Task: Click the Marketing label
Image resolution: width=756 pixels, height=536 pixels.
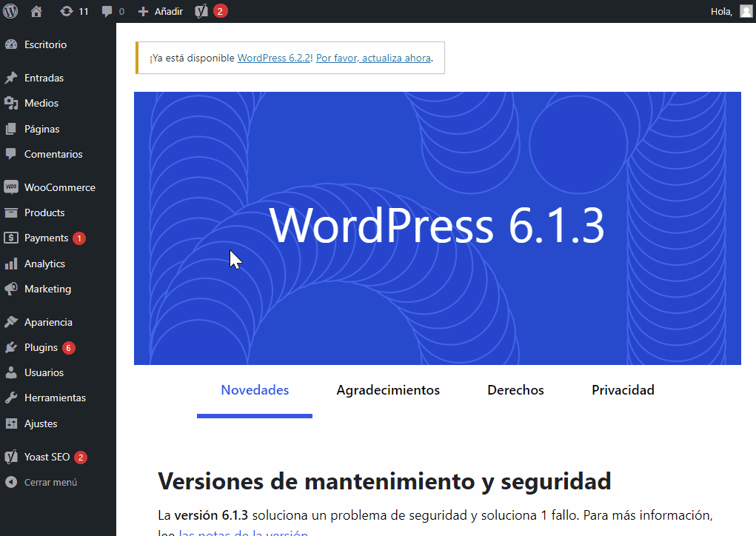Action: pos(47,289)
